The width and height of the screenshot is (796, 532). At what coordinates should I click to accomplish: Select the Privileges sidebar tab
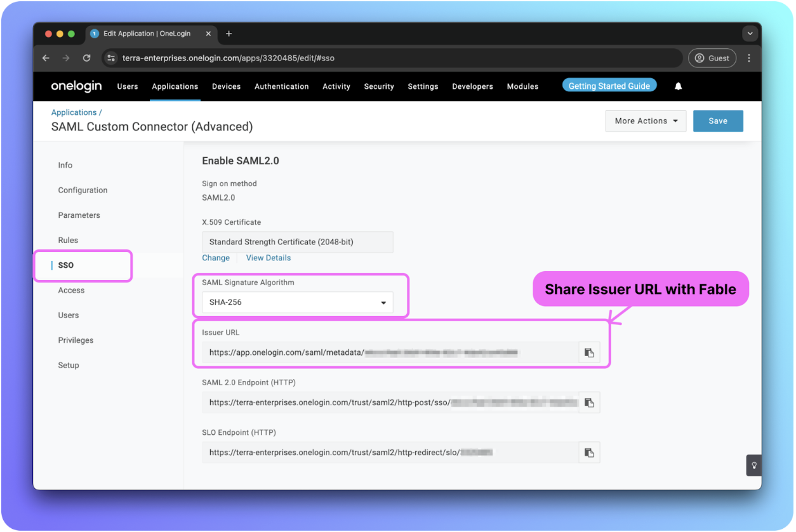pyautogui.click(x=76, y=340)
